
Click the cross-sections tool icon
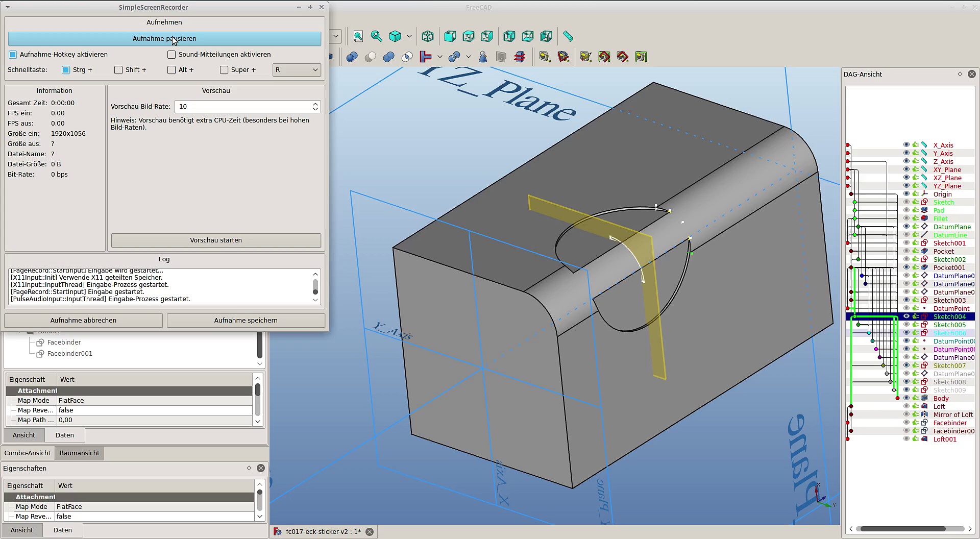click(x=520, y=57)
